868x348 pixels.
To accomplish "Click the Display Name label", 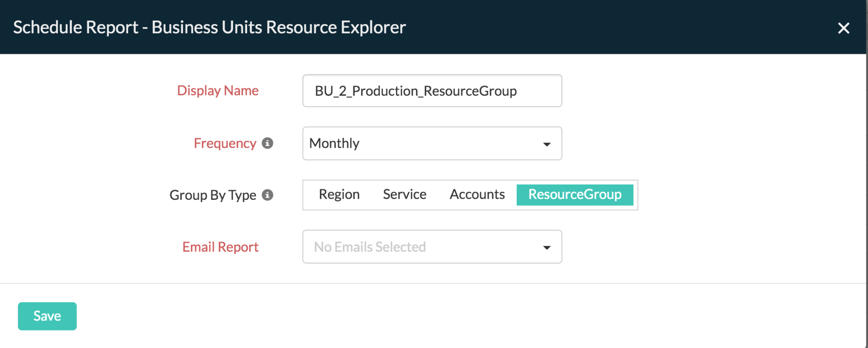I will (x=218, y=91).
